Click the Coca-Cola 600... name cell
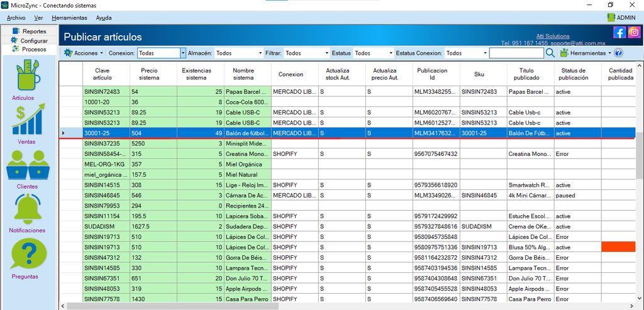This screenshot has width=644, height=310. 248,102
